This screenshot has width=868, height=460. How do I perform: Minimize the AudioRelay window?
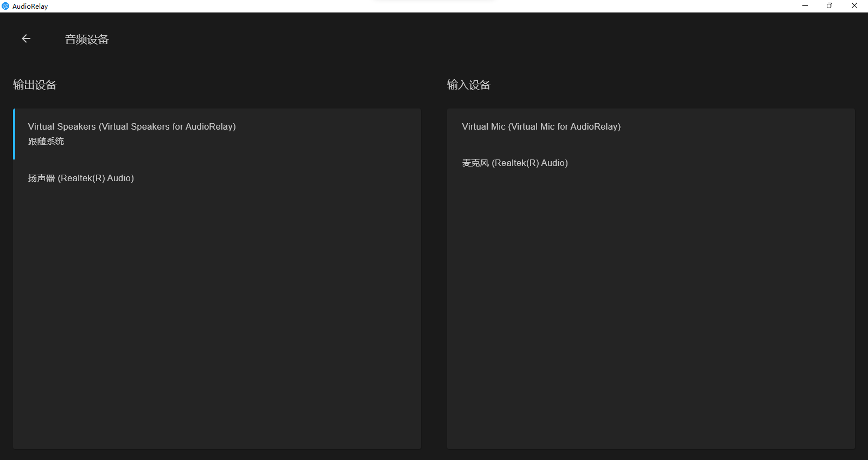click(x=805, y=6)
